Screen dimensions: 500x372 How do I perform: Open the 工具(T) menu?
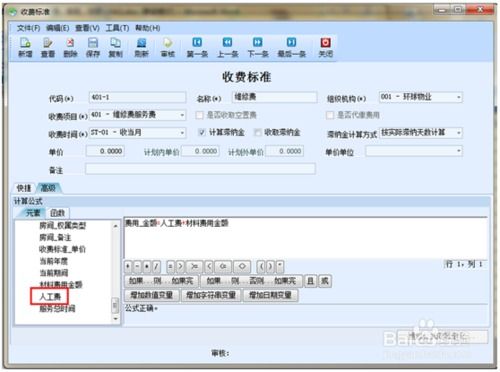117,28
